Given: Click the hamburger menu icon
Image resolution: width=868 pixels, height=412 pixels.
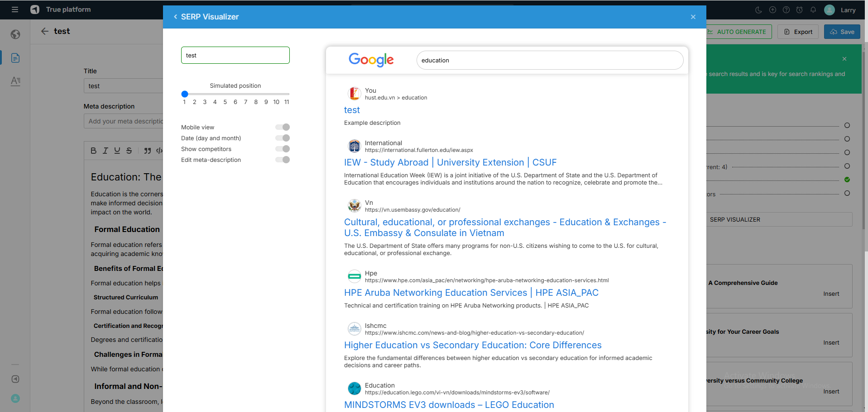Looking at the screenshot, I should click(x=15, y=9).
